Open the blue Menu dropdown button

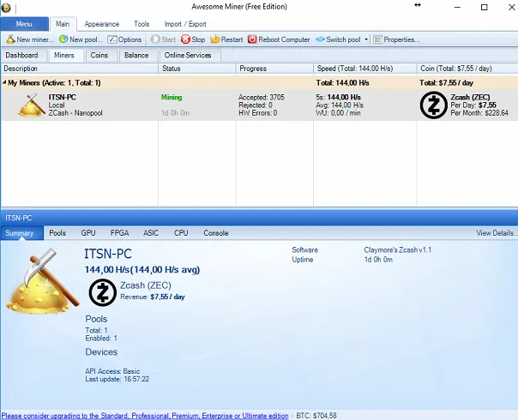pyautogui.click(x=25, y=24)
